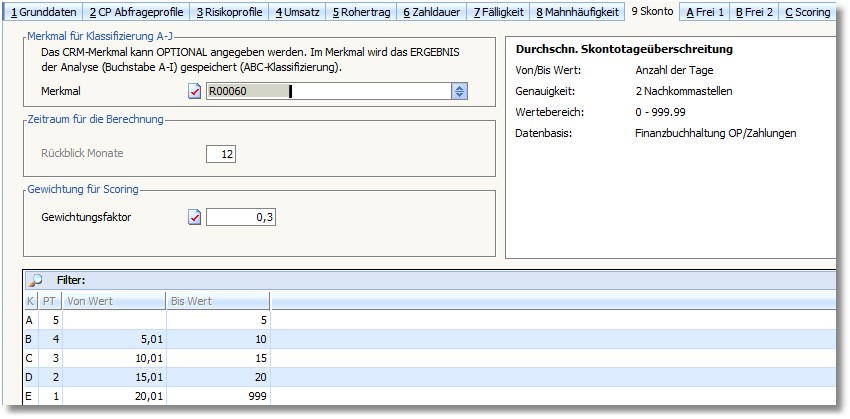Screen dimensions: 850x419
Task: Select the 3 Risikoprofile tab
Action: pos(228,12)
